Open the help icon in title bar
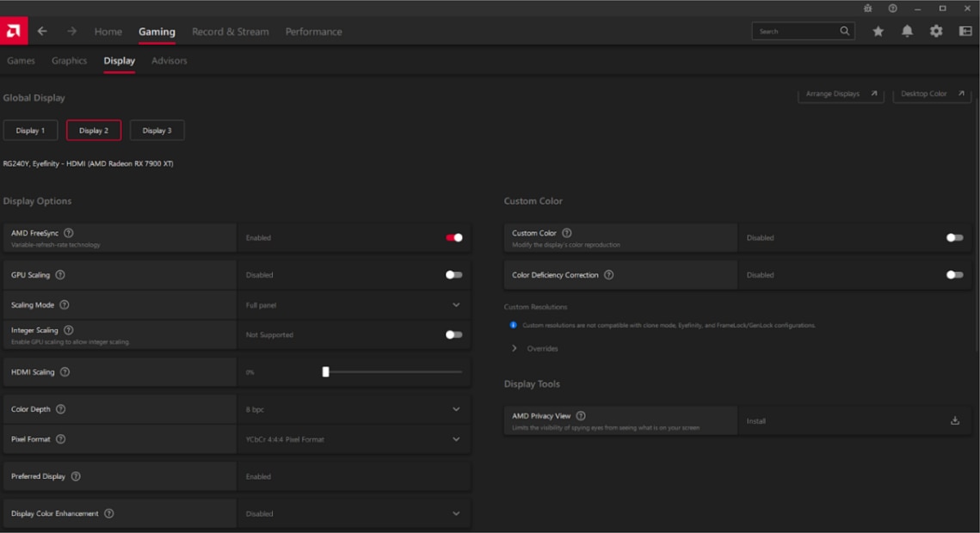The width and height of the screenshot is (980, 533). click(892, 8)
